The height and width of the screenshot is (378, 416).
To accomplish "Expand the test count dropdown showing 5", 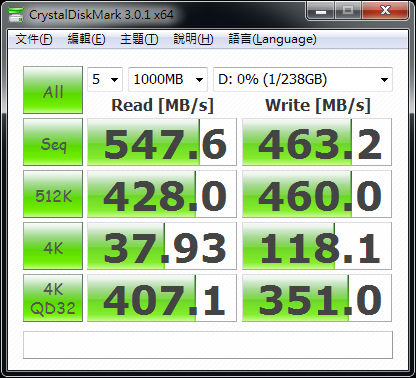I will (x=105, y=79).
